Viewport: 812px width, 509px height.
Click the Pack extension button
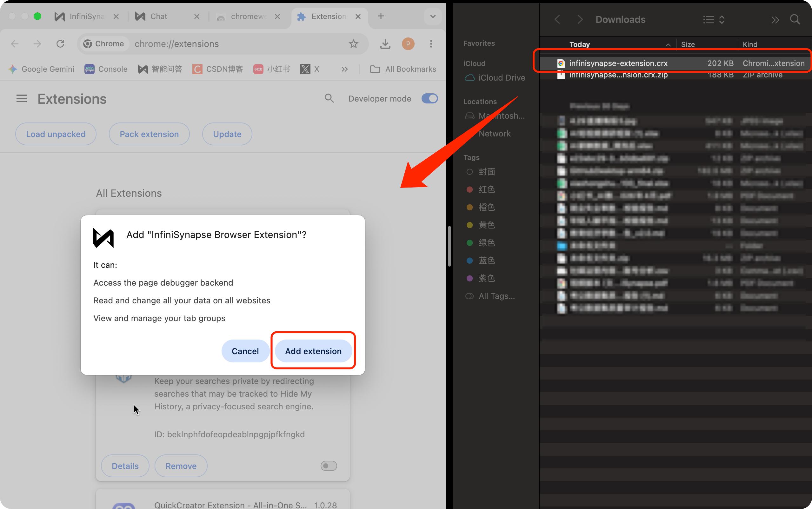tap(149, 134)
